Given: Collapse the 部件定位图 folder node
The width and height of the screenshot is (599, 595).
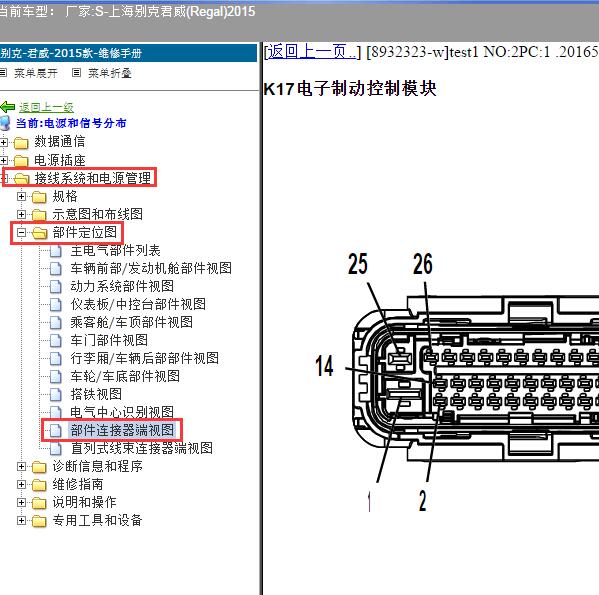Looking at the screenshot, I should 21,232.
